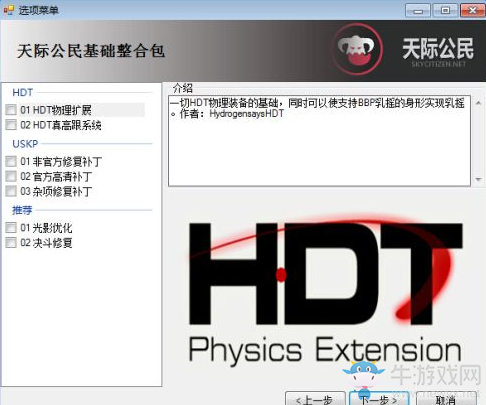Toggle 02 官方高清补丁 checkbox

click(x=11, y=176)
